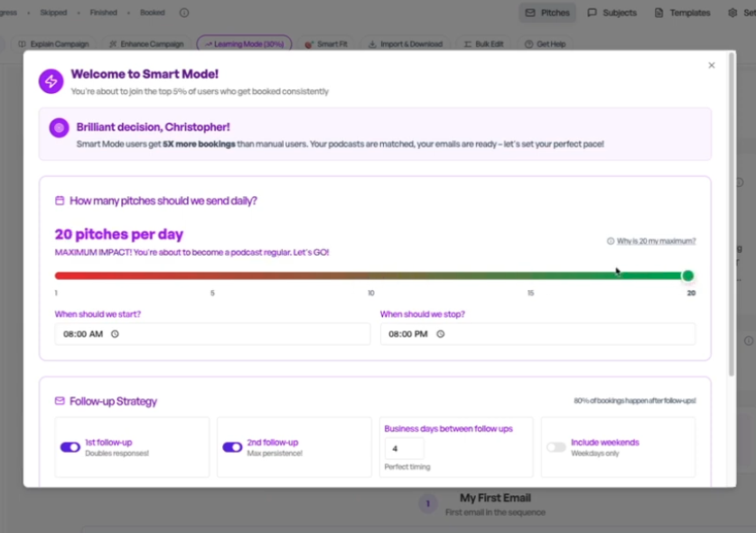Click the Smart Fit target icon
Viewport: 756px width, 533px height.
pos(309,44)
